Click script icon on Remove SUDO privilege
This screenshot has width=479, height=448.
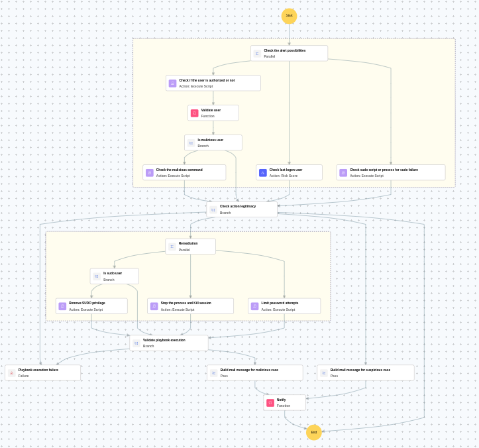(x=62, y=306)
